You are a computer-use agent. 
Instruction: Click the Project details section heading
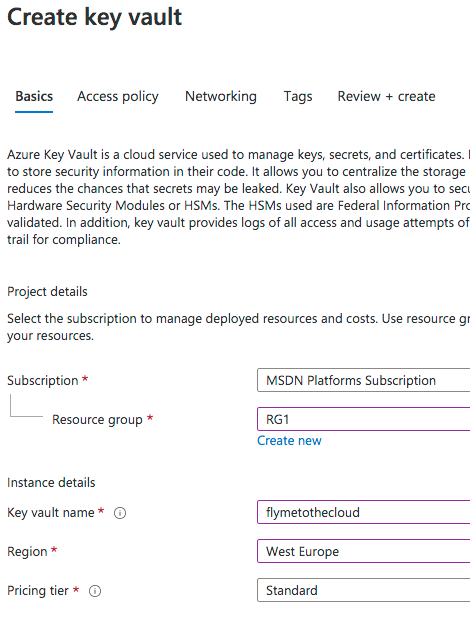click(x=47, y=292)
